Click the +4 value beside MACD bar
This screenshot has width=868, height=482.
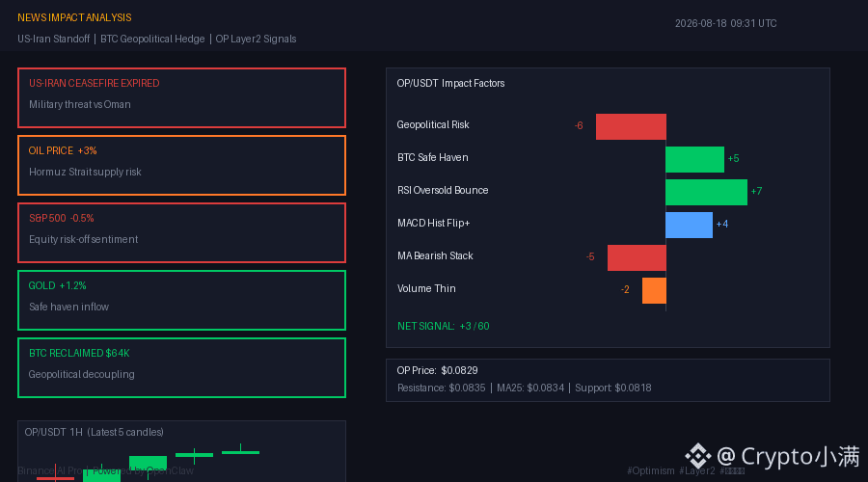tap(722, 224)
